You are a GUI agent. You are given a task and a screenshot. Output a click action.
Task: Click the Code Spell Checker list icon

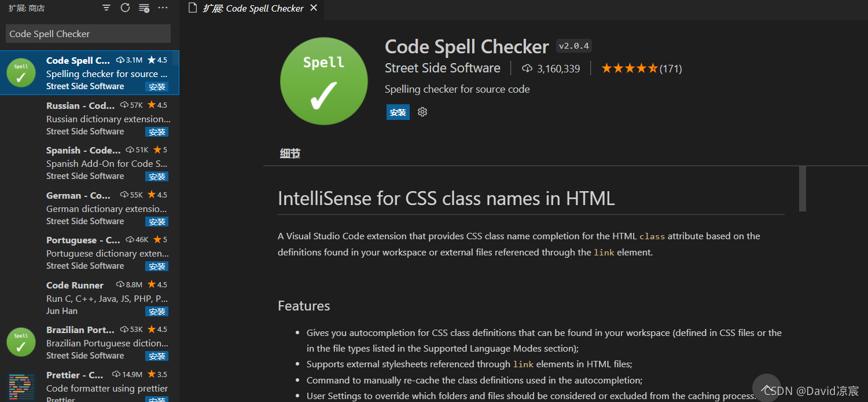[21, 73]
